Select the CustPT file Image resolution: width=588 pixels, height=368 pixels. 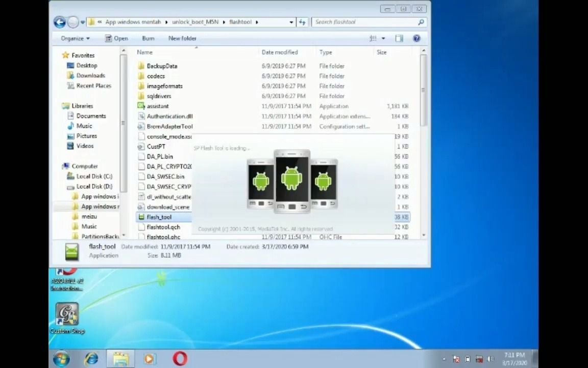[x=156, y=147]
